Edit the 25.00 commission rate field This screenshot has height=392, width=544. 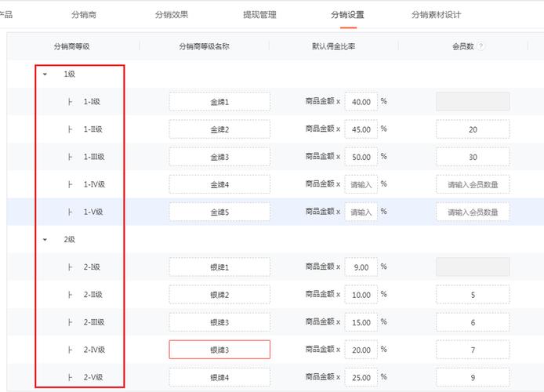361,377
